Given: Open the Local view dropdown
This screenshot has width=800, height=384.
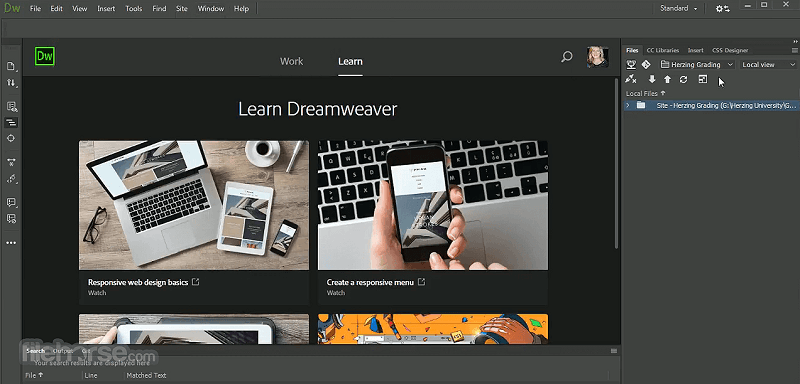Looking at the screenshot, I should (x=768, y=65).
